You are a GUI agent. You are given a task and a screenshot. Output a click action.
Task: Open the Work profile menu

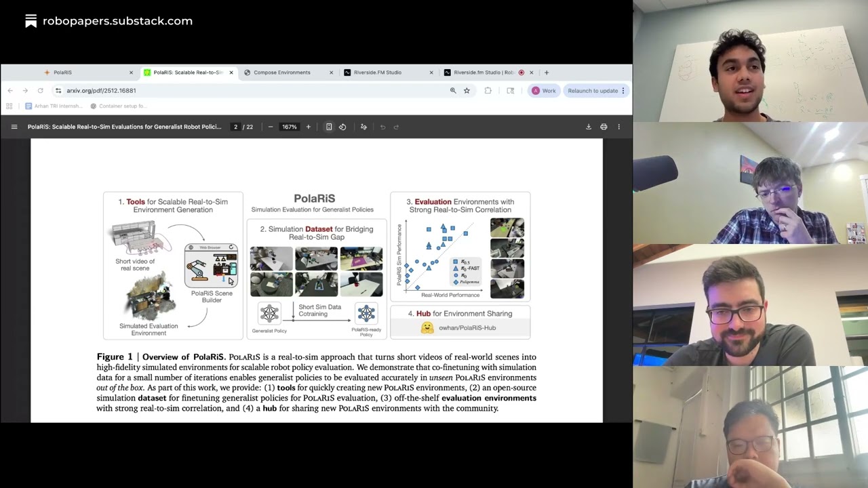[543, 91]
